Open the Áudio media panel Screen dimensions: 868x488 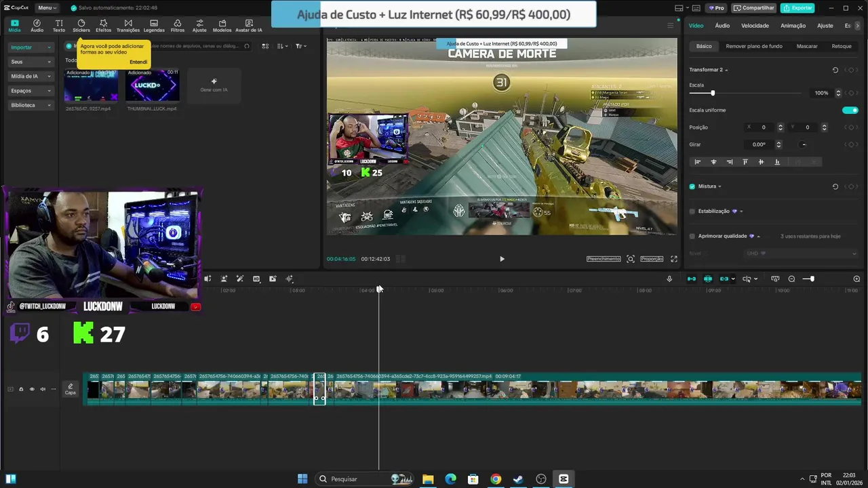point(37,26)
